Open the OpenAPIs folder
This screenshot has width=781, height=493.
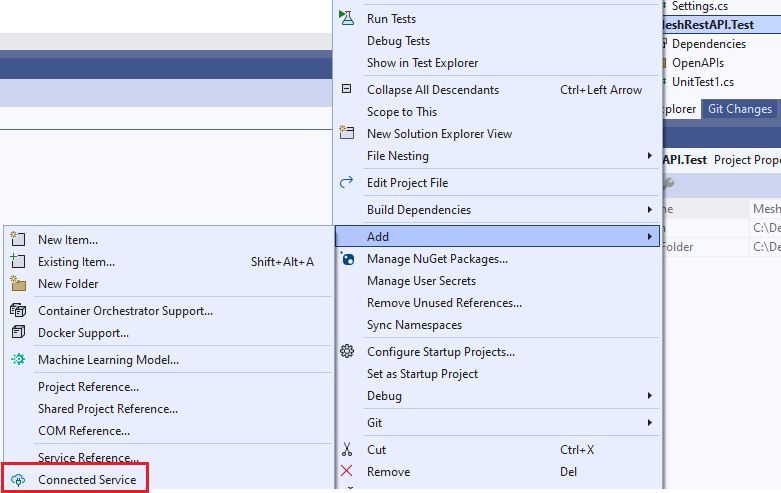pos(697,63)
